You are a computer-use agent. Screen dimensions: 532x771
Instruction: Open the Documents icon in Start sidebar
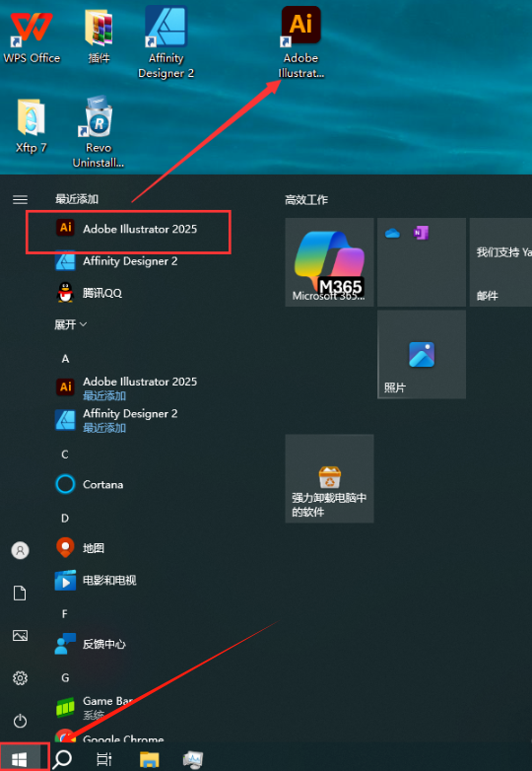point(20,593)
